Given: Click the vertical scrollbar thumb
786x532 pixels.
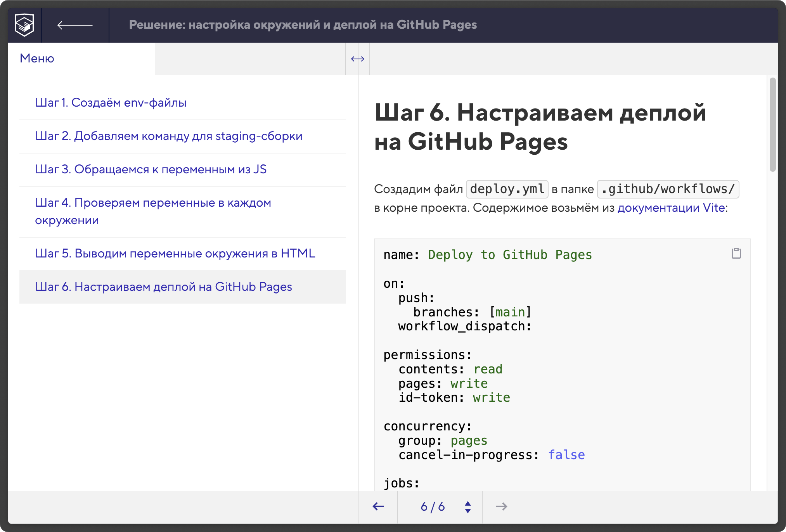Looking at the screenshot, I should click(x=772, y=124).
